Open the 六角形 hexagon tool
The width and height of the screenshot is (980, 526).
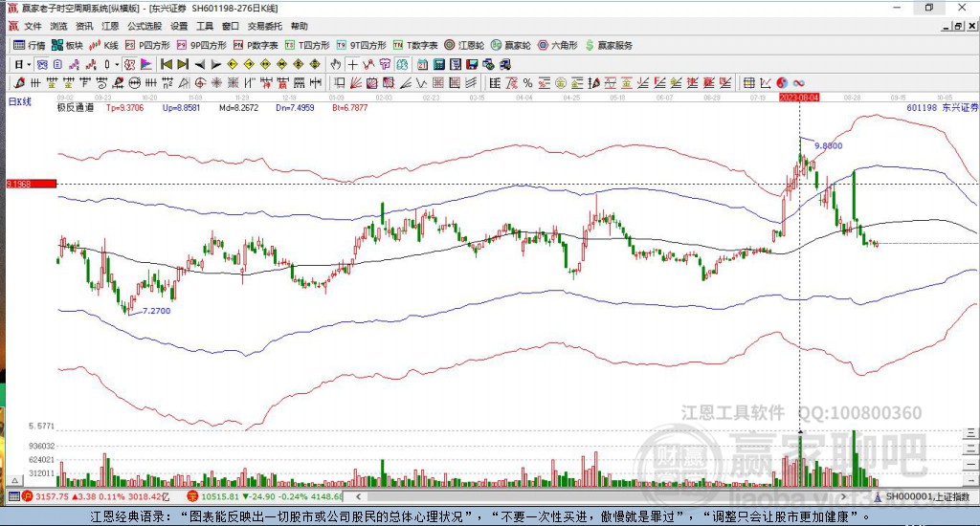558,45
